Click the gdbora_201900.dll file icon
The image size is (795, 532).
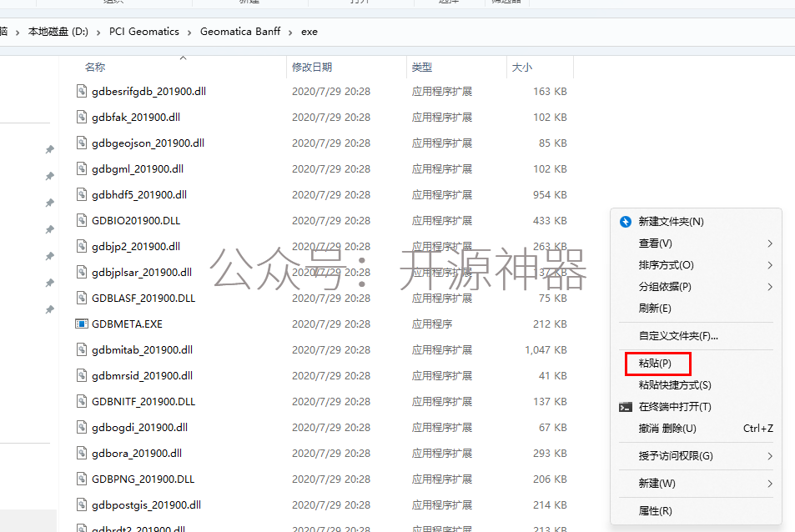82,453
